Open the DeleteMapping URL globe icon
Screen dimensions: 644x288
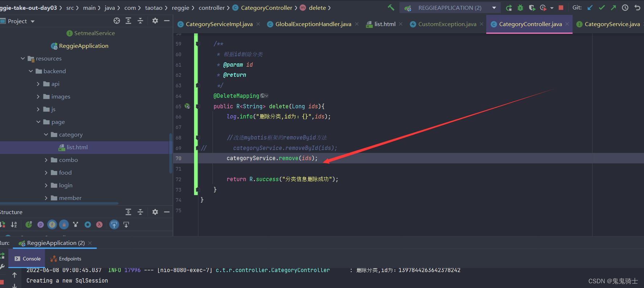coord(263,96)
